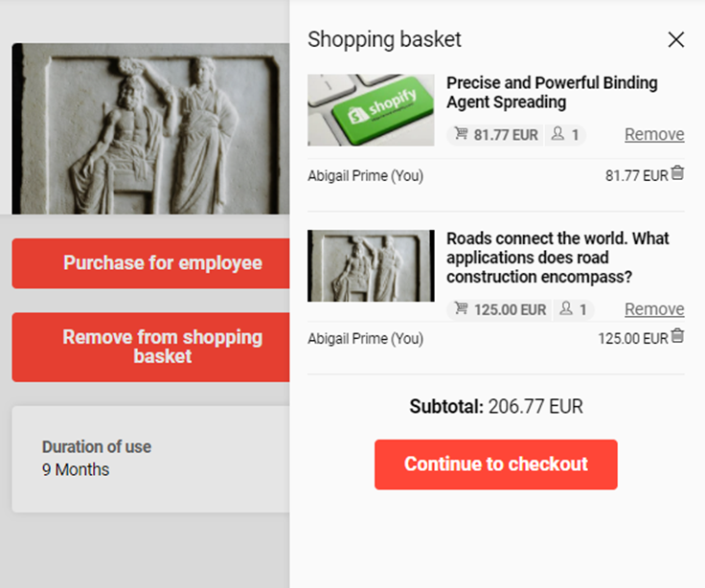Viewport: 705px width, 588px height.
Task: Remove the Roads course via its Remove link
Action: pyautogui.click(x=654, y=308)
